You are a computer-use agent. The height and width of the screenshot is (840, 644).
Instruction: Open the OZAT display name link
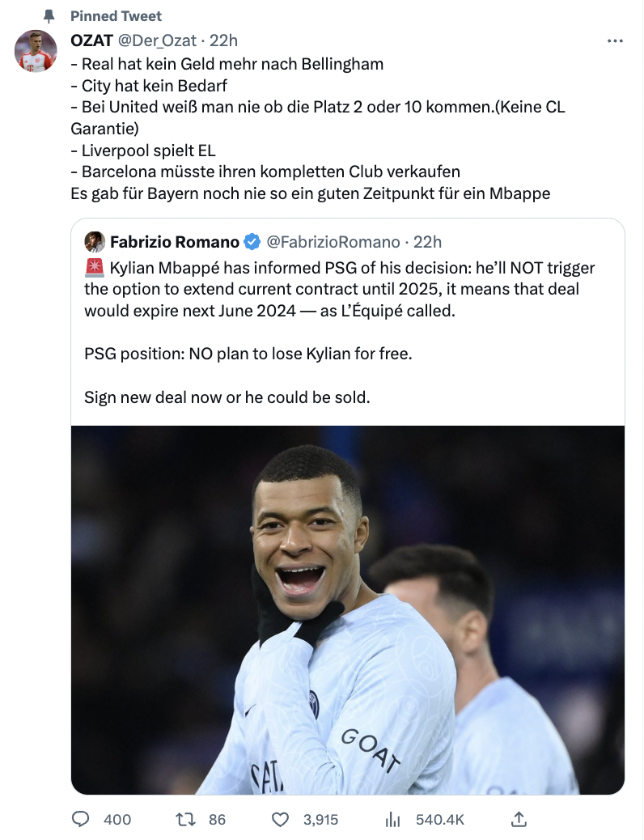pos(91,40)
